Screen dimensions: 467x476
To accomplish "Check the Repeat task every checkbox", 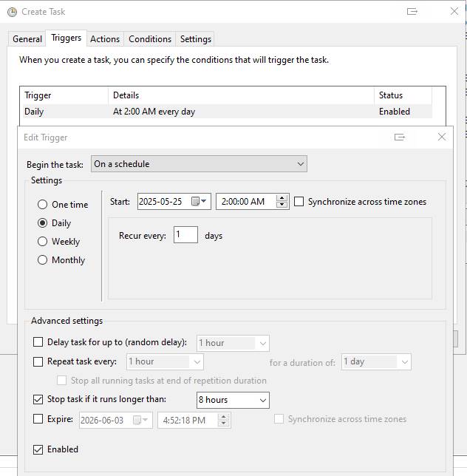I will coord(38,361).
